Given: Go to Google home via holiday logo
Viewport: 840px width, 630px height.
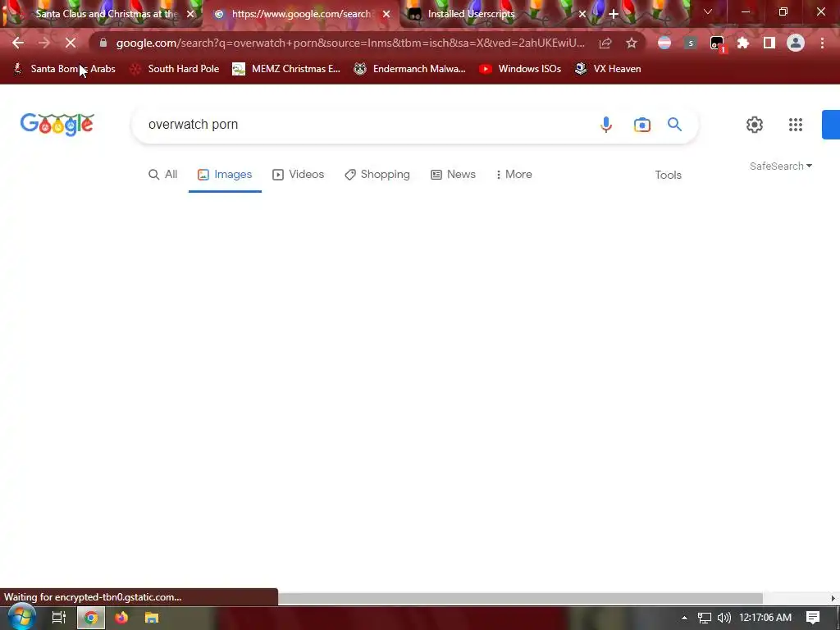Looking at the screenshot, I should (57, 125).
